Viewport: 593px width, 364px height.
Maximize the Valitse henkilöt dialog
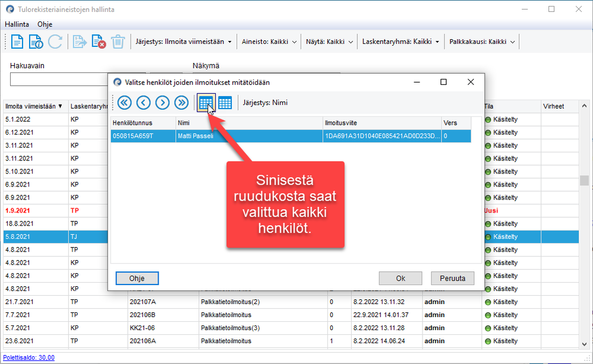444,82
